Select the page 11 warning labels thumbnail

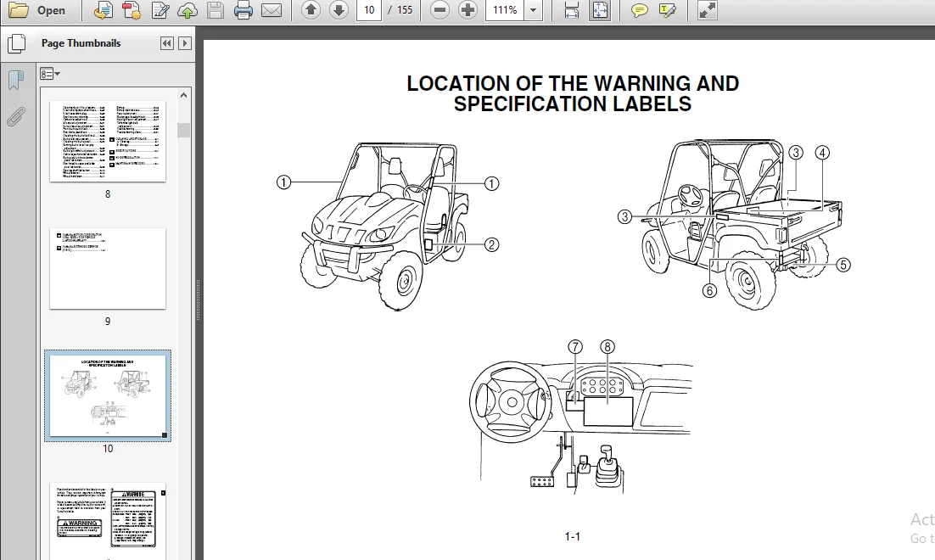tap(108, 521)
